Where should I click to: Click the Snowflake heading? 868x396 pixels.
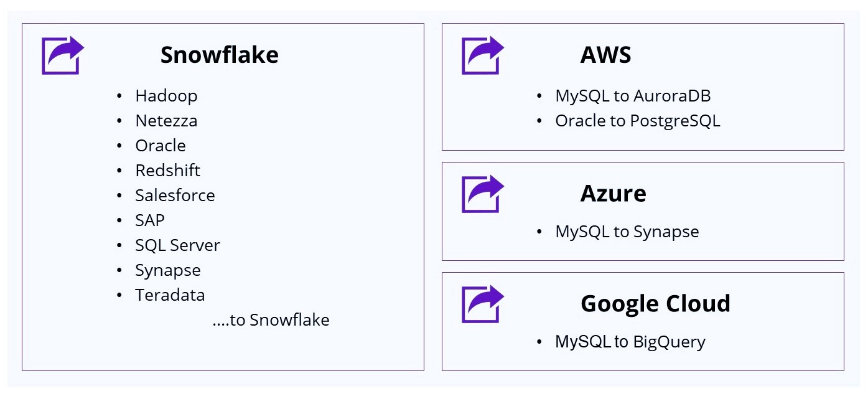219,55
